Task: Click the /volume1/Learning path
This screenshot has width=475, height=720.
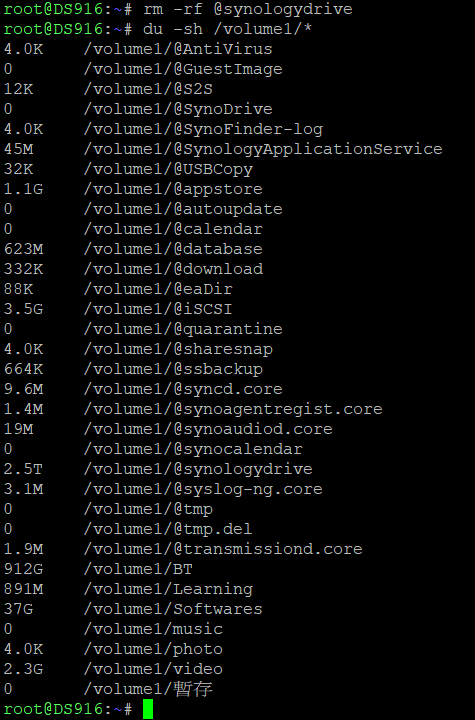Action: coord(168,589)
